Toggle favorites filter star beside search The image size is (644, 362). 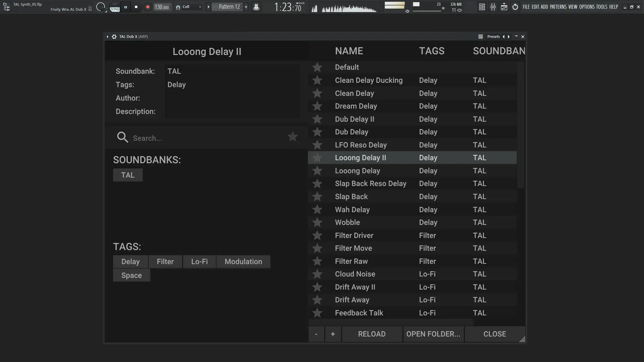click(292, 137)
